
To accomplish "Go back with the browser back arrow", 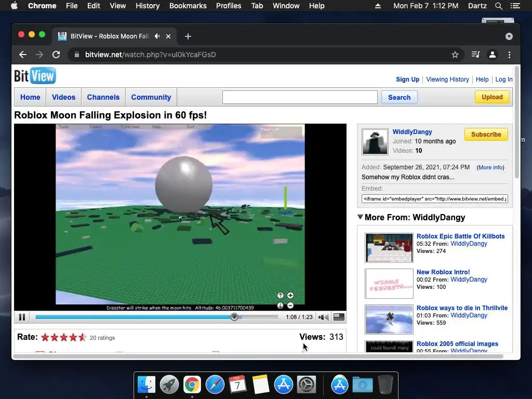I will coord(23,55).
